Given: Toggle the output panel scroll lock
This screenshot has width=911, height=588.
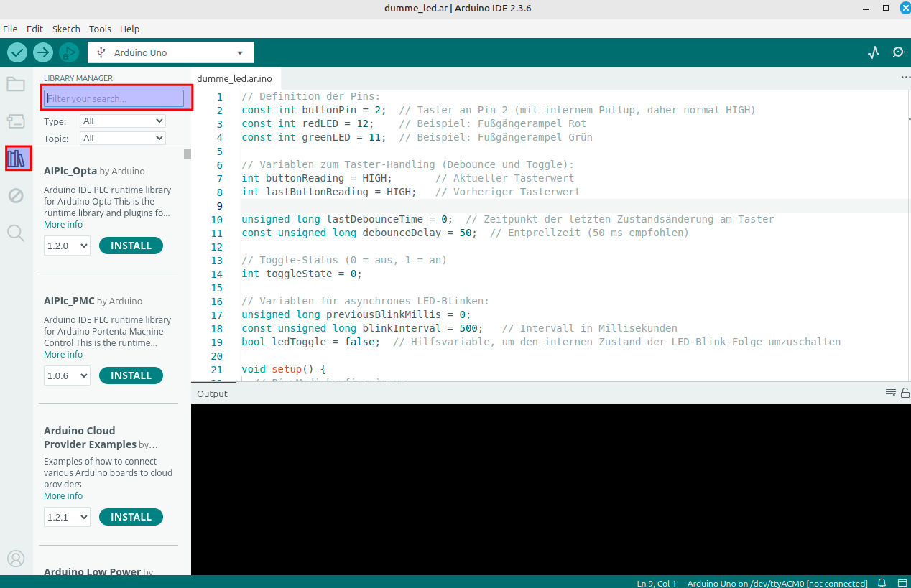Looking at the screenshot, I should [905, 393].
